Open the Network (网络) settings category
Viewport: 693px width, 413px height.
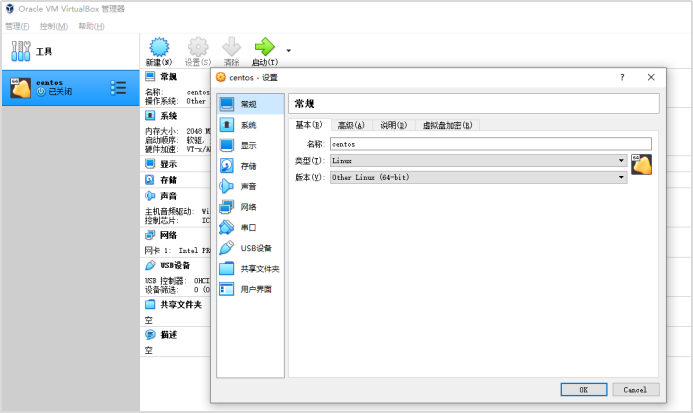251,207
